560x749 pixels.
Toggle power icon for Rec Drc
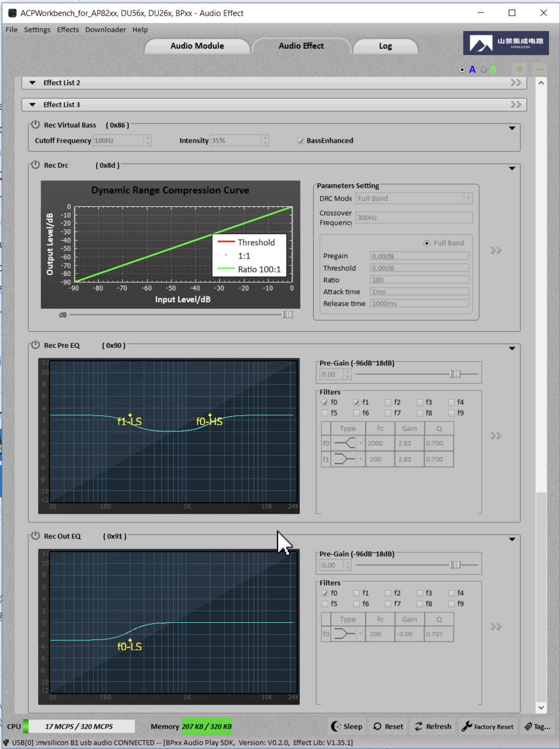[35, 165]
